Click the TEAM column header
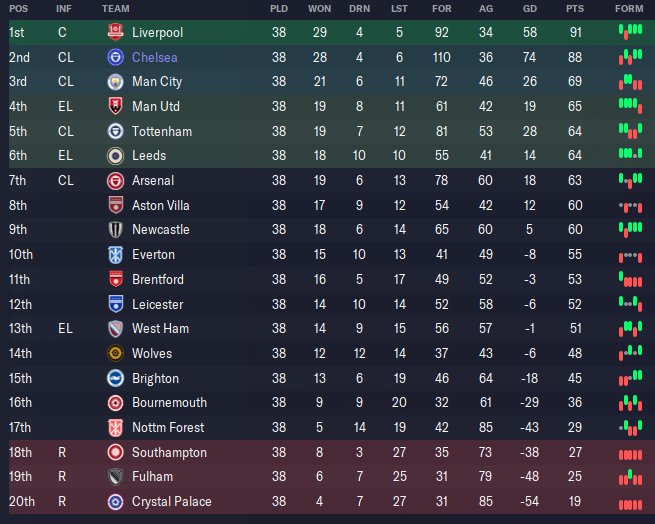Image resolution: width=655 pixels, height=524 pixels. 115,8
